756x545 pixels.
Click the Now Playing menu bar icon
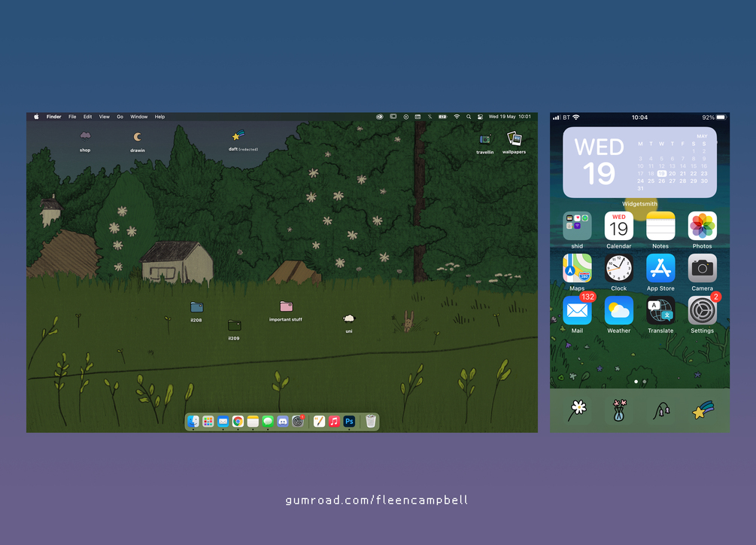[x=406, y=117]
